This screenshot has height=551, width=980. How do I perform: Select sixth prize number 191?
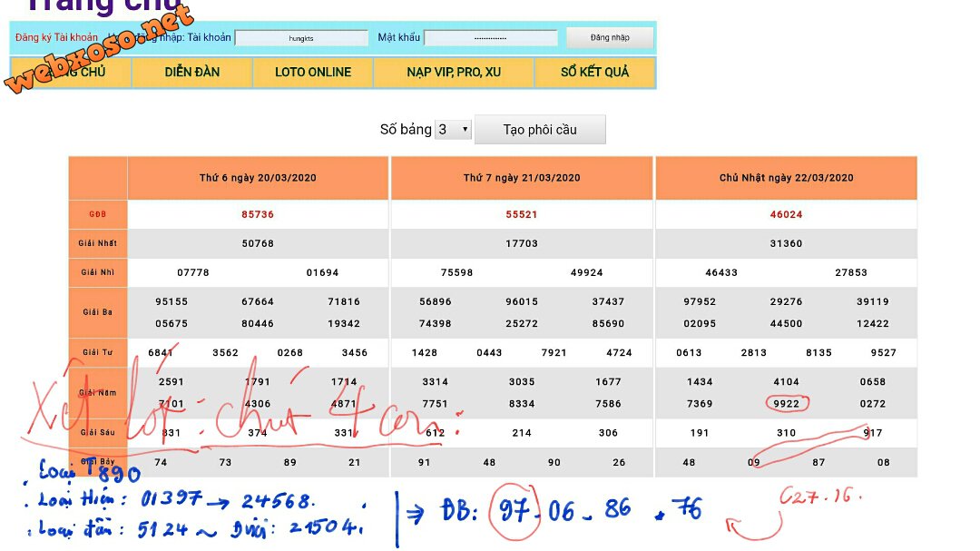[700, 433]
